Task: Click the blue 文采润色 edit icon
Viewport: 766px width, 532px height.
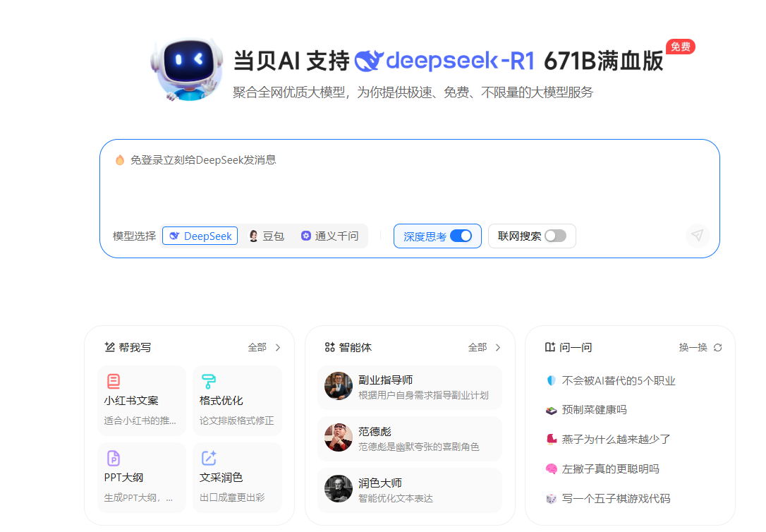Action: pos(209,458)
